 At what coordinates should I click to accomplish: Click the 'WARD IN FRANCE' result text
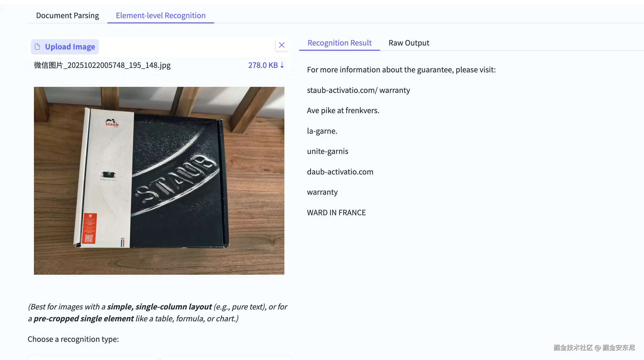[336, 212]
